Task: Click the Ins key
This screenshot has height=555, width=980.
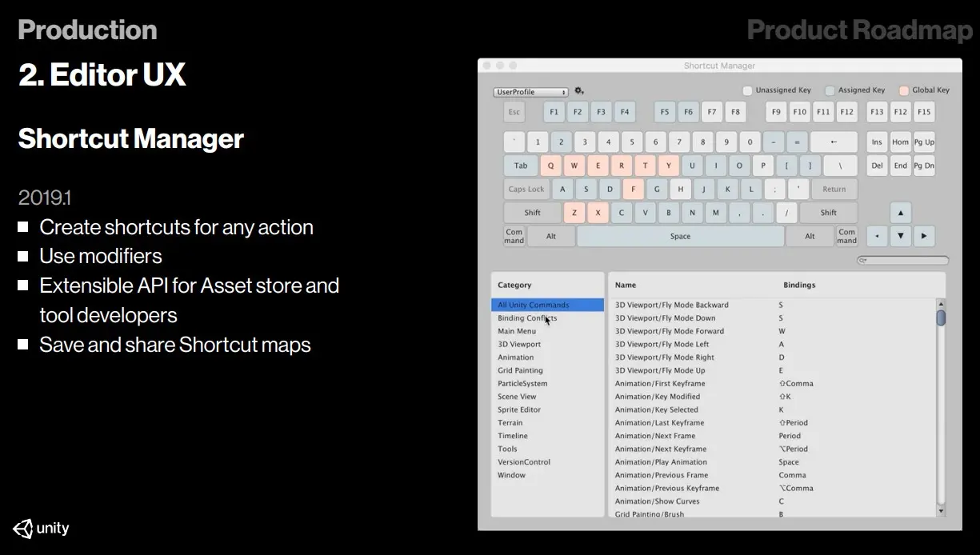Action: 878,142
